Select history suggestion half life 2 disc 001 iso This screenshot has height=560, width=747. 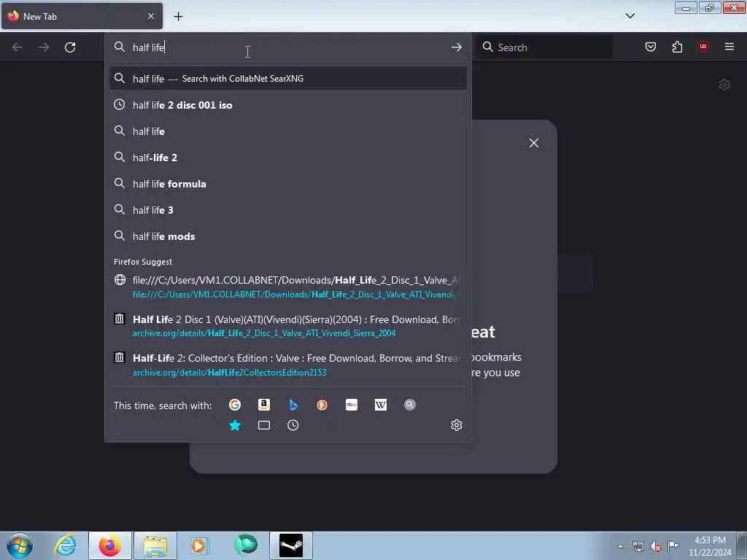click(288, 105)
